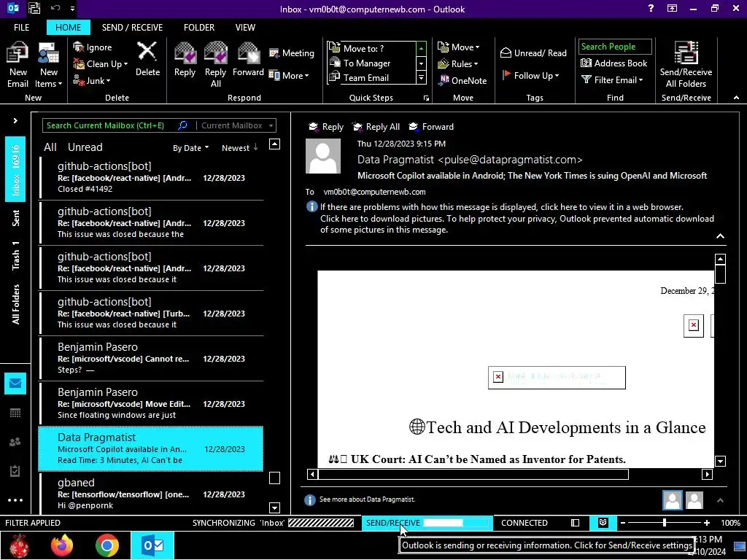This screenshot has height=560, width=747.
Task: Open the SEND / RECEIVE tab
Action: point(132,27)
